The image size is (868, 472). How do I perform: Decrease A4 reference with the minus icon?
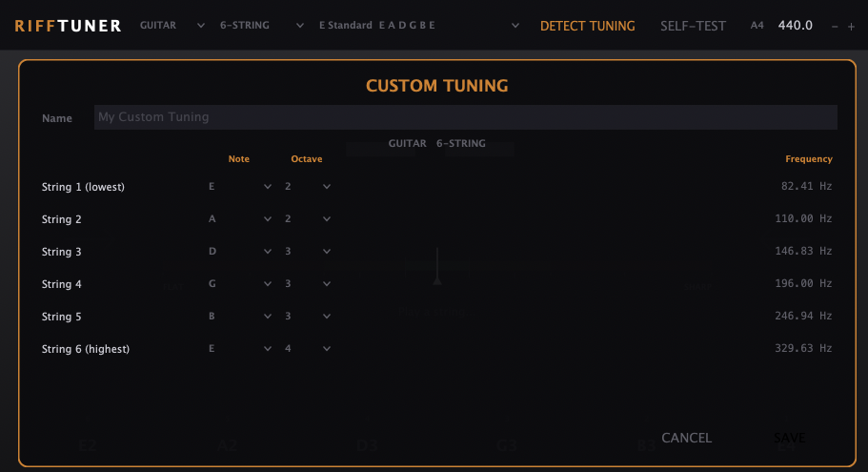click(835, 27)
